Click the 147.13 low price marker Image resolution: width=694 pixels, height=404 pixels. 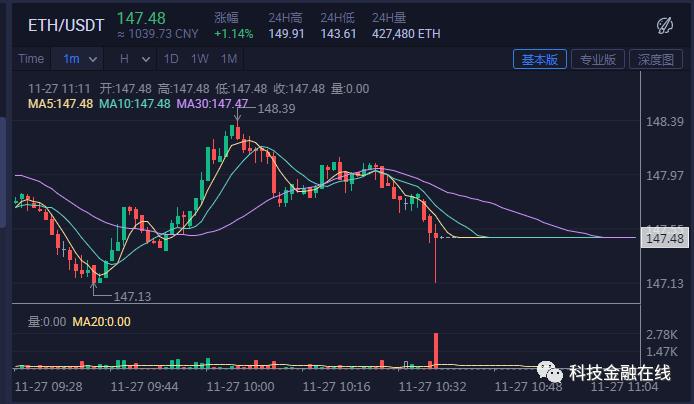tap(132, 296)
